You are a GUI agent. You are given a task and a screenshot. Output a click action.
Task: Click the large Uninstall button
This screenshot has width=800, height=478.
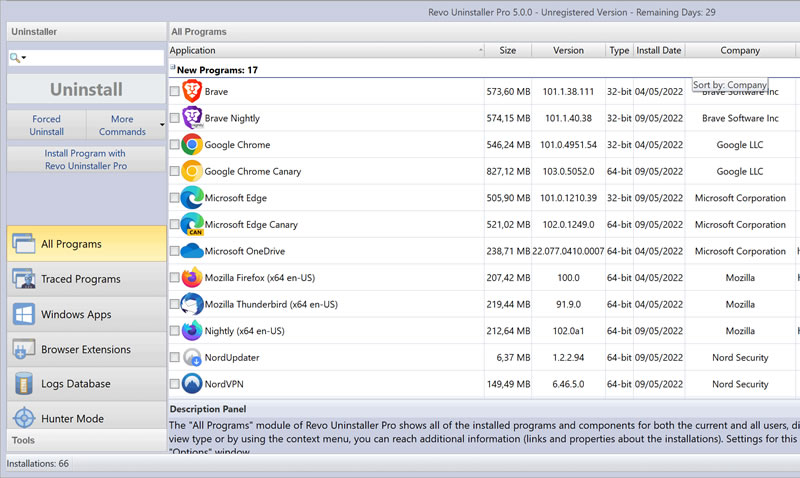click(86, 90)
